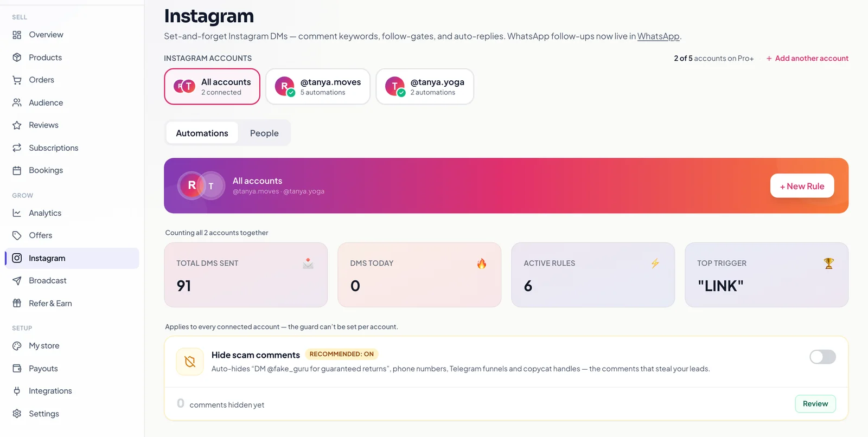The width and height of the screenshot is (868, 437).
Task: Click 'Counting all 2 accounts together' text
Action: pos(216,233)
